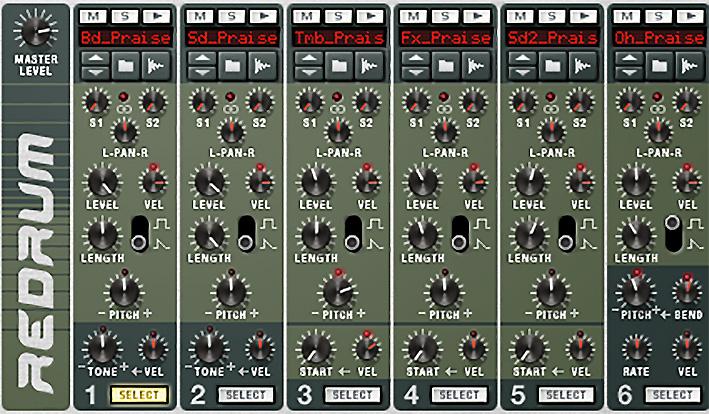Click the waveform edit-sample icon on channel 6
The height and width of the screenshot is (414, 709).
(690, 66)
